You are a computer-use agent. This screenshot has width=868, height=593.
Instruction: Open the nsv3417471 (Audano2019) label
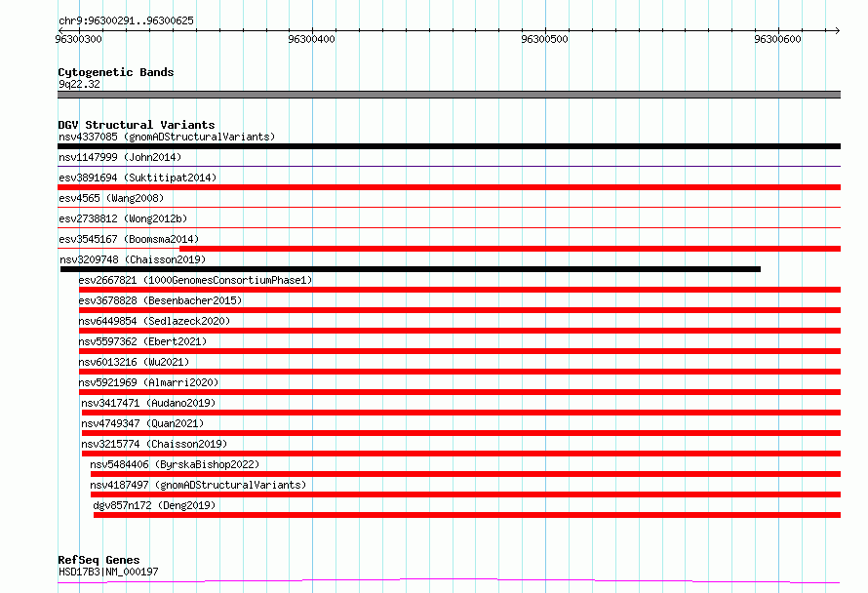pos(148,403)
